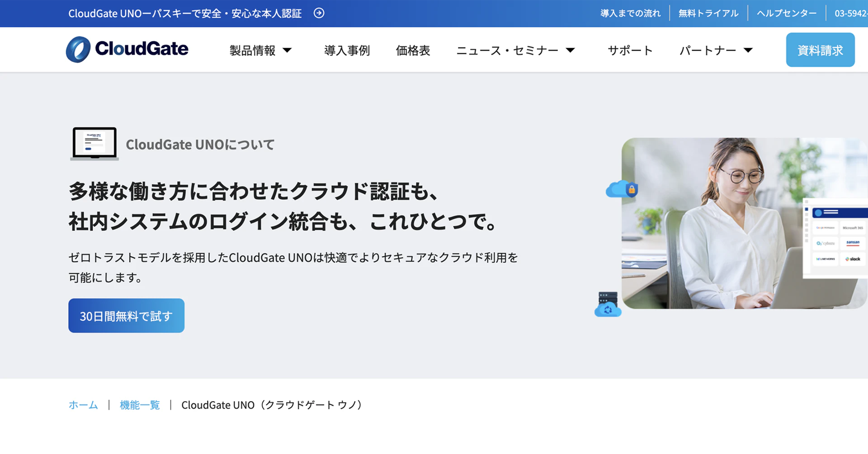The image size is (868, 454).
Task: Click the server cloud sync icon
Action: [x=608, y=304]
